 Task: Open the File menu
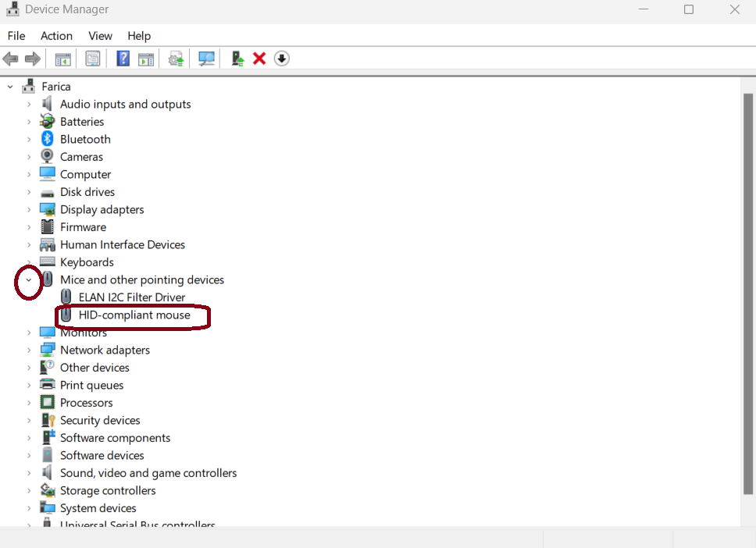tap(16, 36)
